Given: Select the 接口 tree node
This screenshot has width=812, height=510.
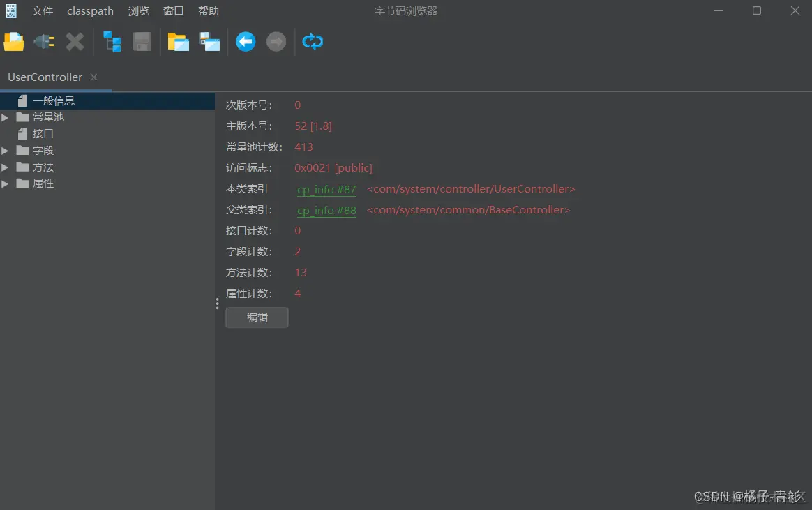Looking at the screenshot, I should [x=43, y=134].
